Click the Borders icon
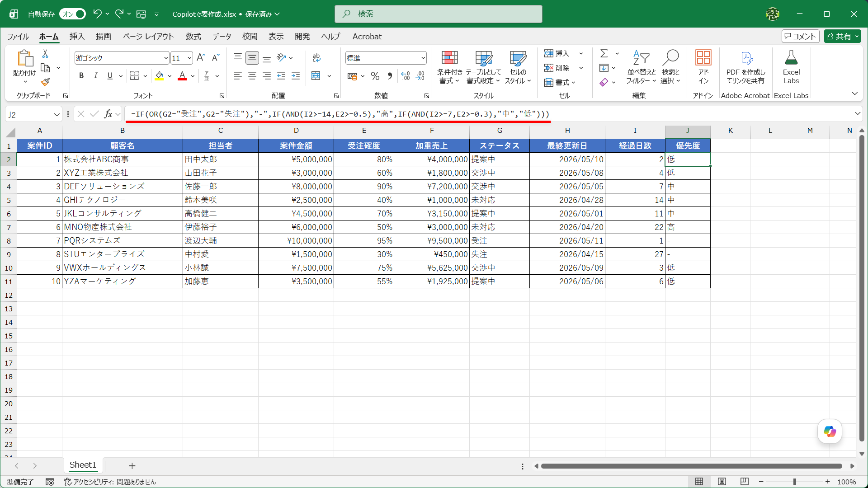Image resolution: width=868 pixels, height=488 pixels. 134,75
